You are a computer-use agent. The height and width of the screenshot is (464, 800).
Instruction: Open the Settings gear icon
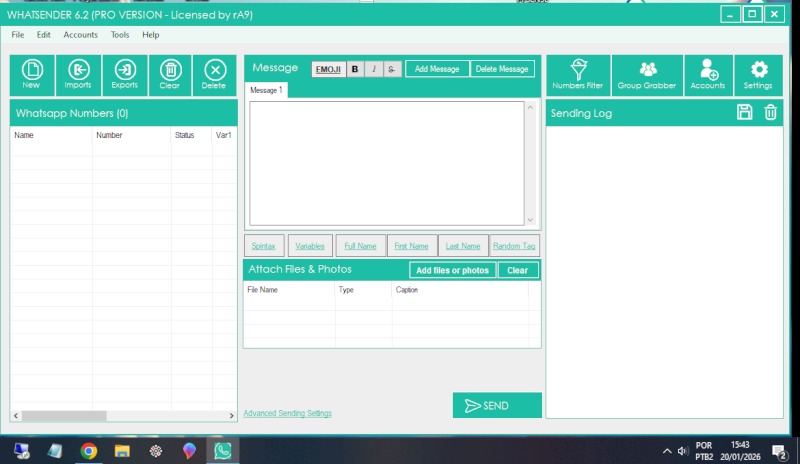click(758, 76)
